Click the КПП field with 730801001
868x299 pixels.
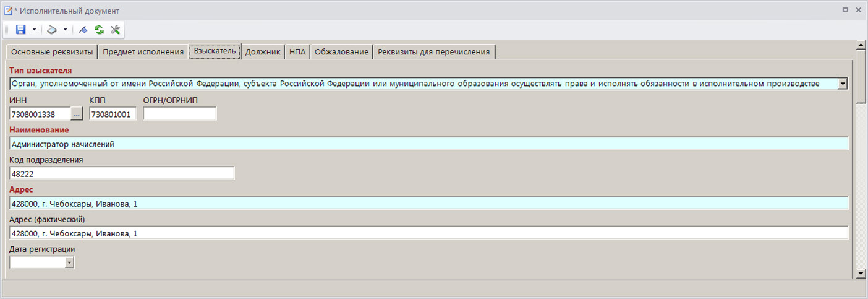113,114
